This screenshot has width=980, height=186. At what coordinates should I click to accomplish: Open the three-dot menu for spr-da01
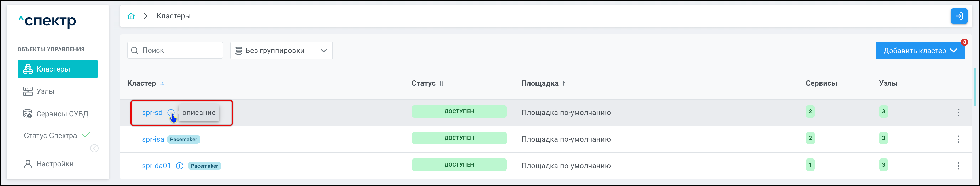coord(958,166)
